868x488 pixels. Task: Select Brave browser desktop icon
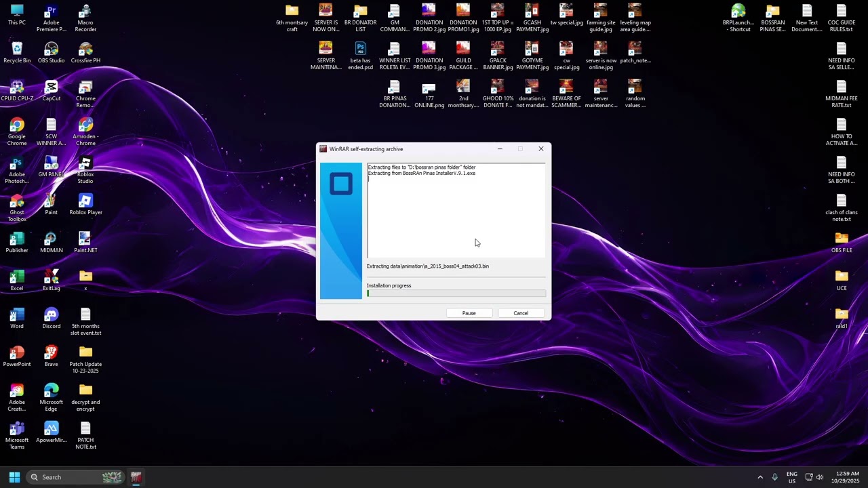[x=52, y=357]
